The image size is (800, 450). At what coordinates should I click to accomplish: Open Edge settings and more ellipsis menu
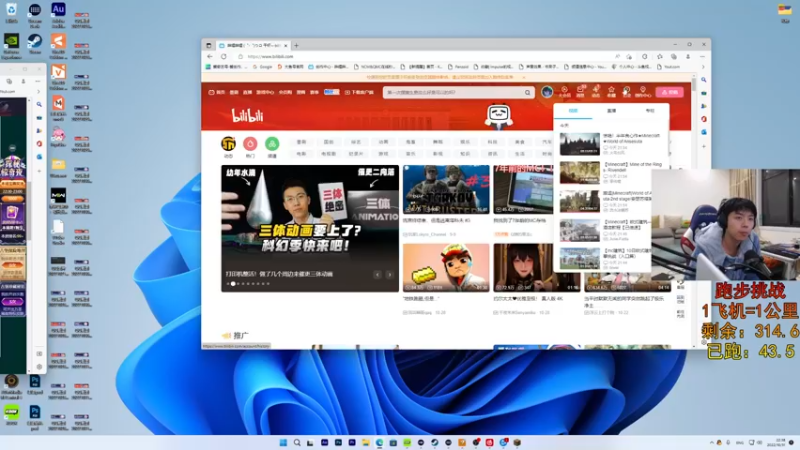(702, 56)
